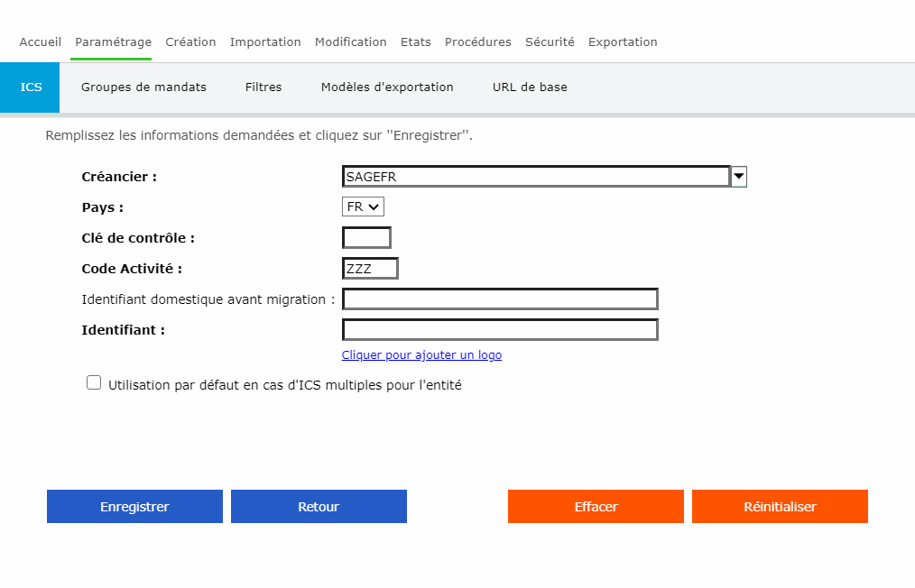Screen dimensions: 915x588
Task: Click the orange Effacer button
Action: [x=596, y=507]
